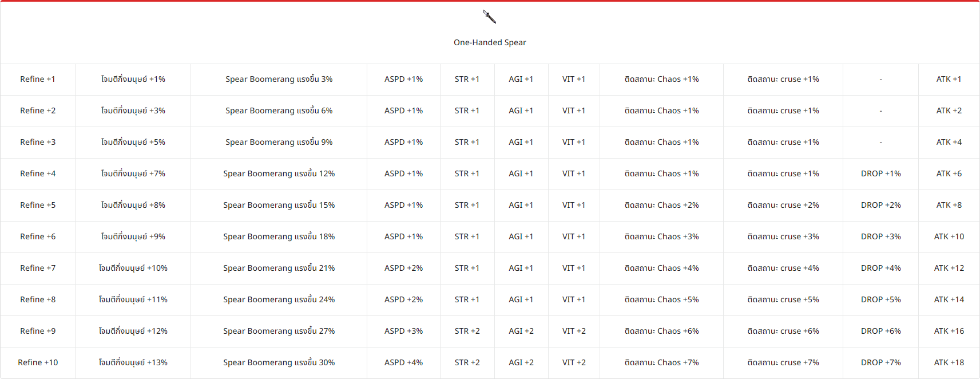Click the spear weapon icon at top
Image resolution: width=980 pixels, height=379 pixels.
click(x=489, y=17)
